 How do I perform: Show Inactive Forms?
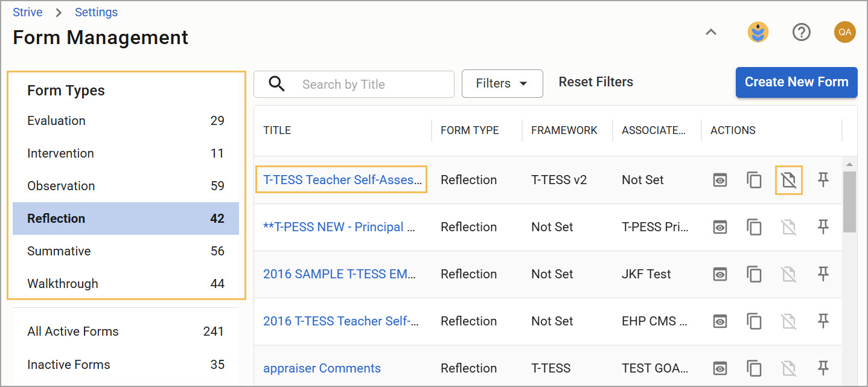coord(126,365)
